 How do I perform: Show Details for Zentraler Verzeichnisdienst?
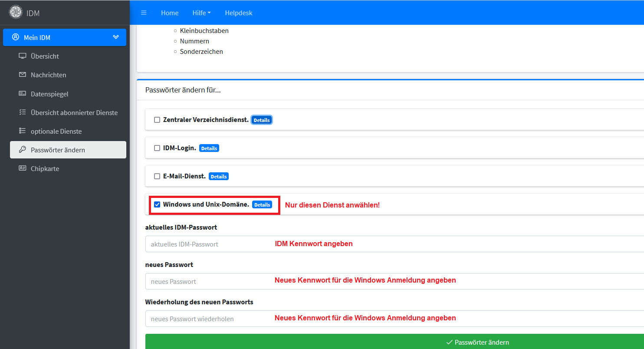click(x=262, y=120)
